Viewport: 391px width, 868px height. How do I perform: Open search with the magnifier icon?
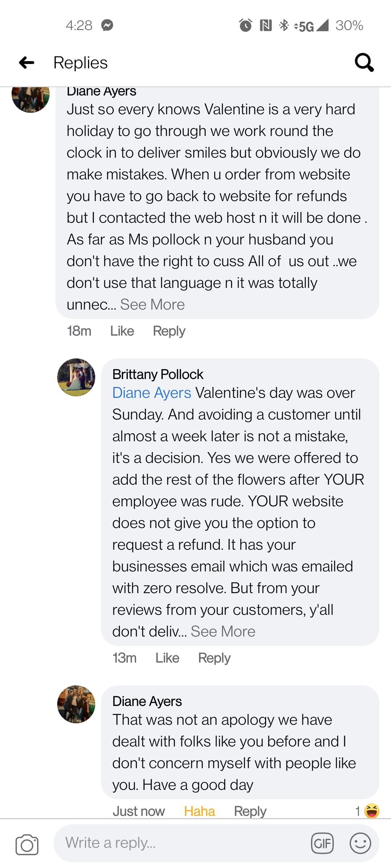coord(364,63)
